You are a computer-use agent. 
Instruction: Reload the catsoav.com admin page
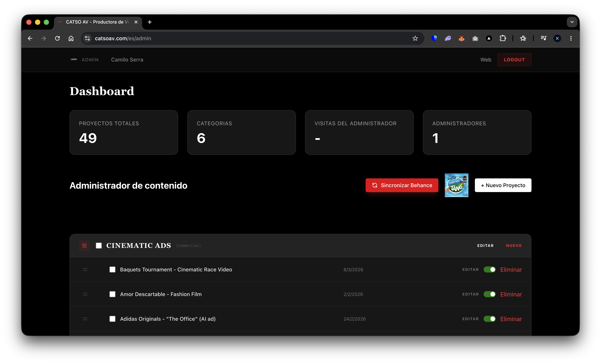click(x=57, y=39)
